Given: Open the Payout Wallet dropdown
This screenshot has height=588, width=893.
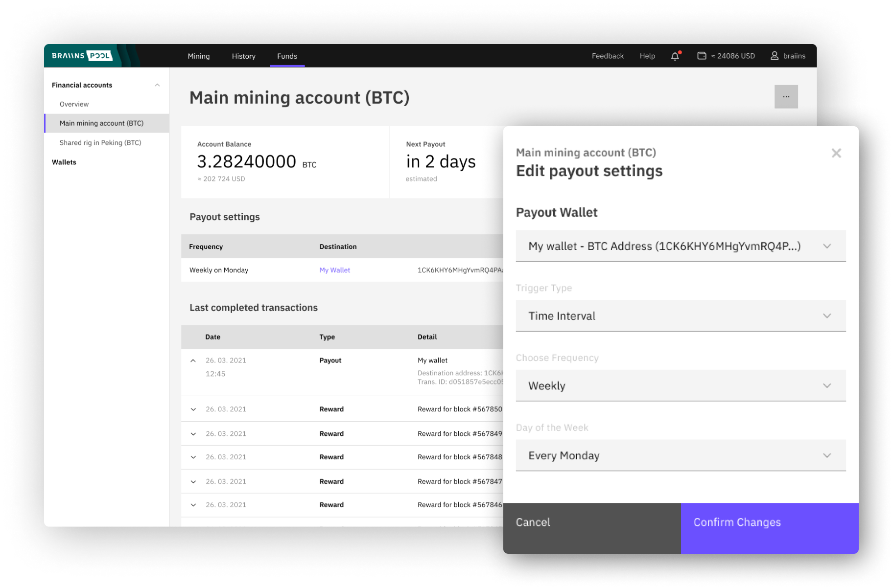Looking at the screenshot, I should tap(681, 246).
